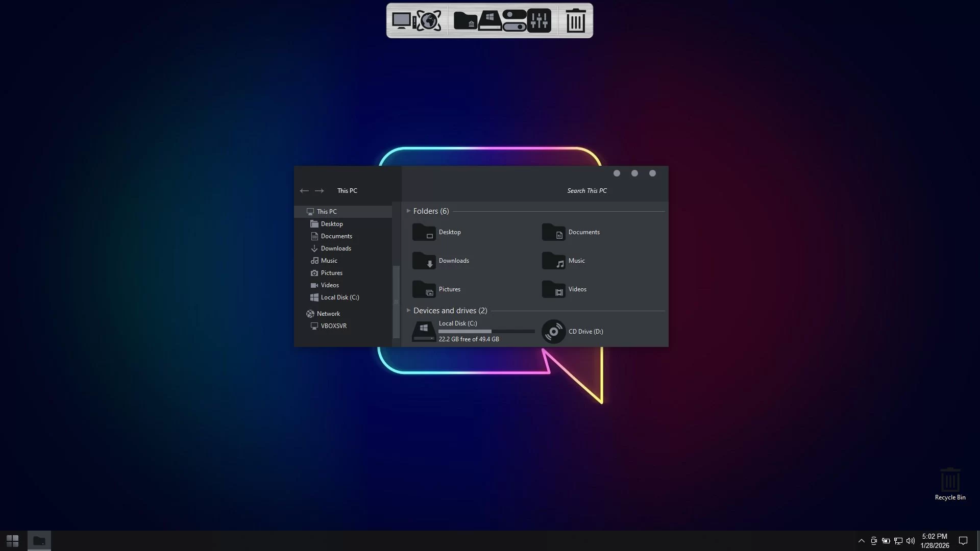Click the forward navigation arrow
980x551 pixels.
click(320, 191)
